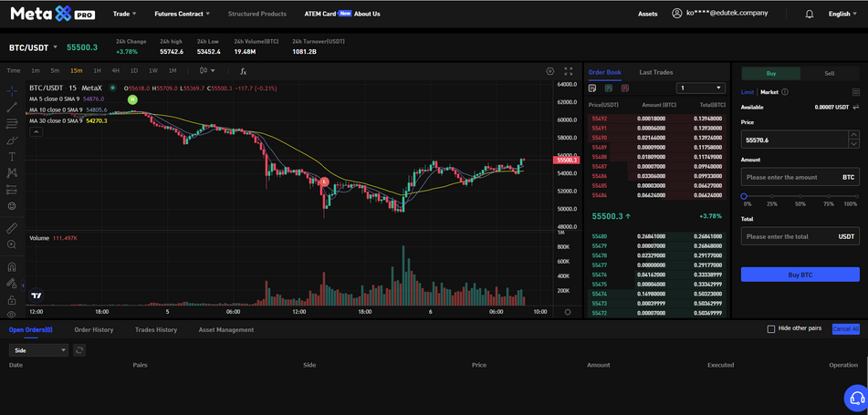Screen dimensions: 868x415
Task: Open live support headset chat
Action: coord(855,398)
